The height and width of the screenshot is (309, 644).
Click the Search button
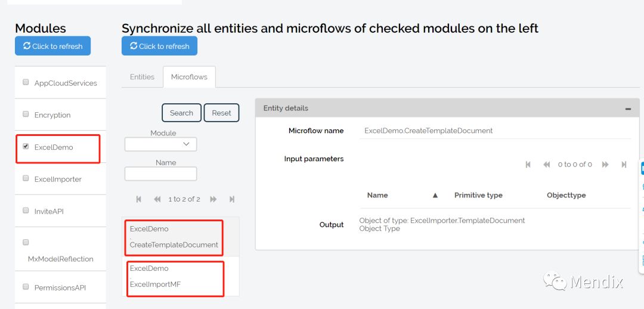[x=181, y=113]
